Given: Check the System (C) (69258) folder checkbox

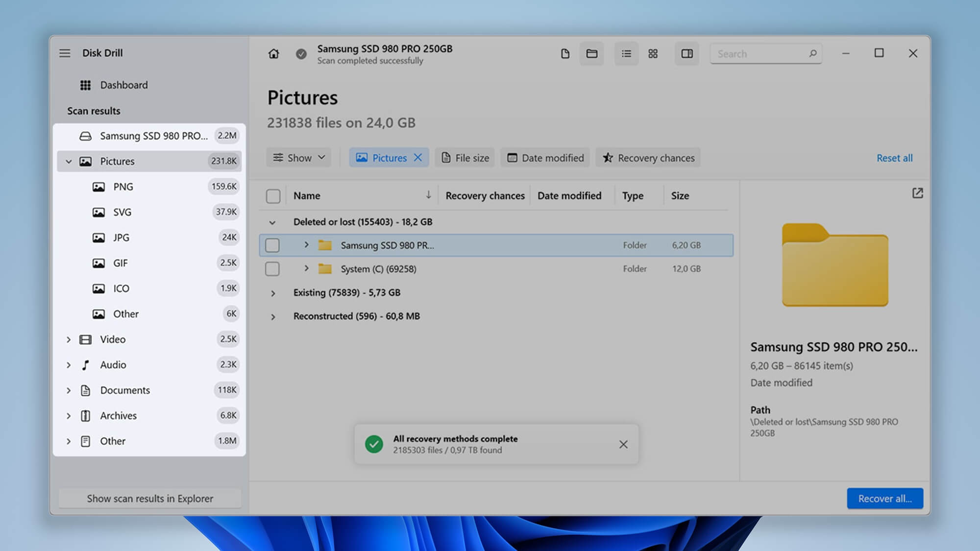Looking at the screenshot, I should (272, 269).
